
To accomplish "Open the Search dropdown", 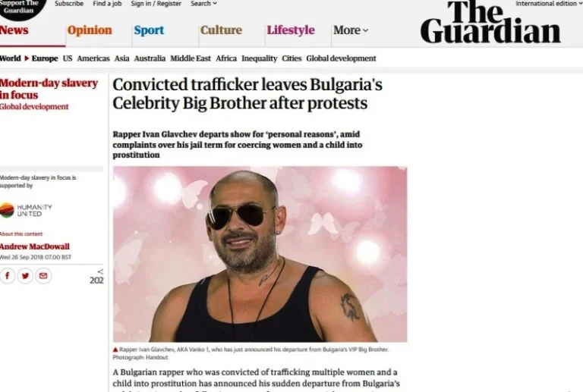I will (x=203, y=3).
